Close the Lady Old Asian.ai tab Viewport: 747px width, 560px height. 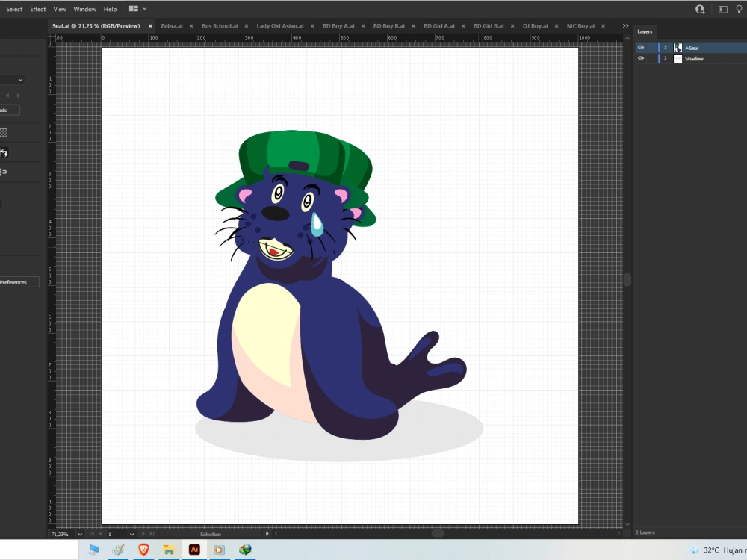click(x=312, y=26)
